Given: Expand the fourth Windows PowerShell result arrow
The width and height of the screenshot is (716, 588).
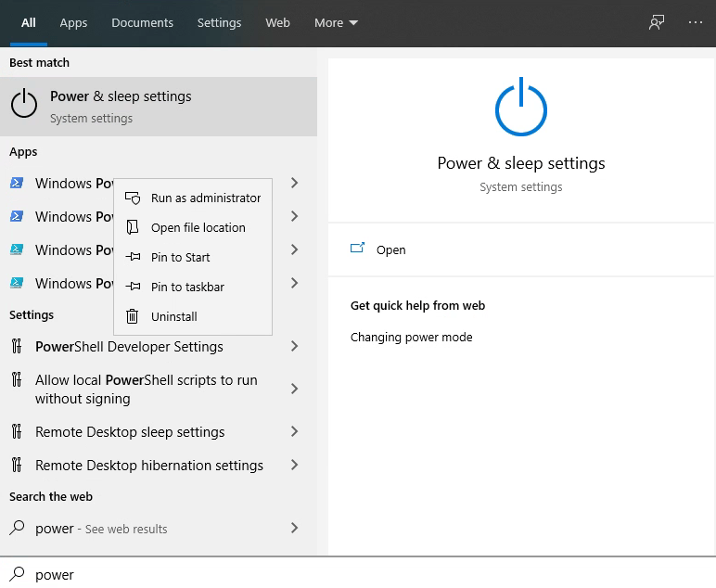Looking at the screenshot, I should pyautogui.click(x=295, y=283).
